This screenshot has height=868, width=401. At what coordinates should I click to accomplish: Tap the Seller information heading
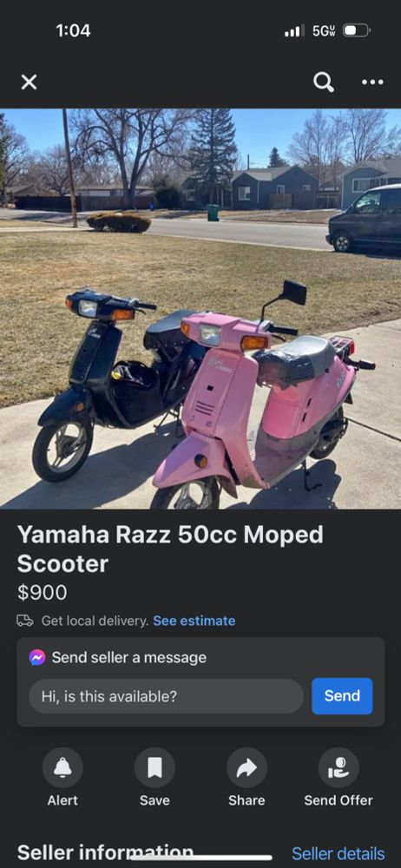click(x=105, y=852)
